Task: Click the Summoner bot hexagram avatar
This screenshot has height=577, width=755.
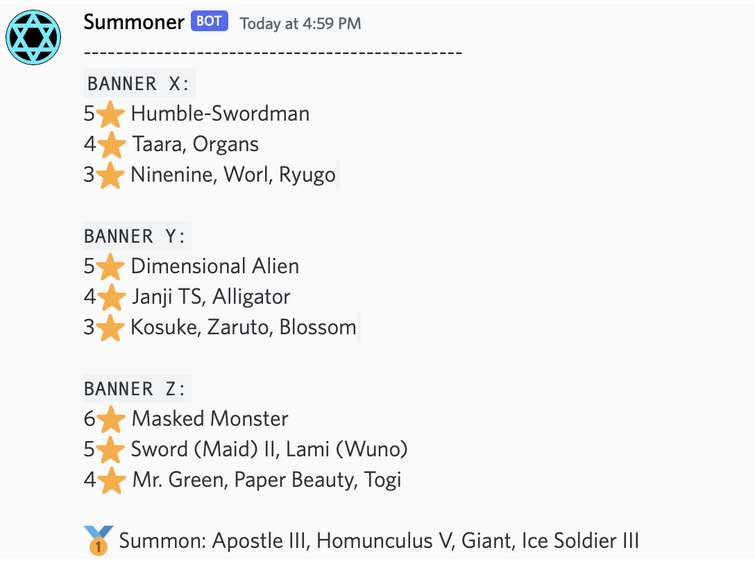Action: point(33,37)
